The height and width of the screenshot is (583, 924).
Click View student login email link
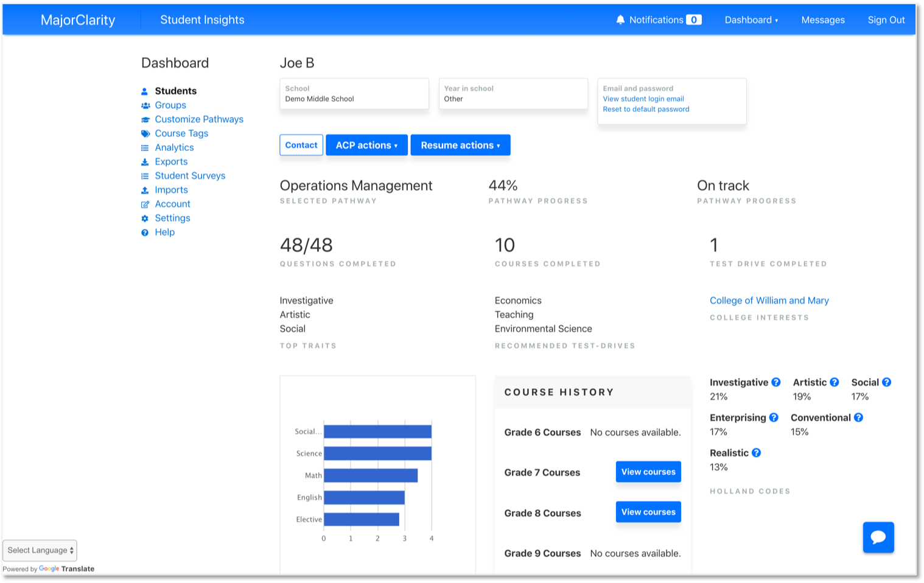(643, 99)
